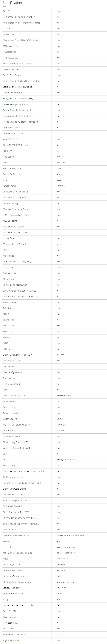The width and height of the screenshot is (107, 644).
Task: Click the Energy Efficiency Ethernet (EEE) label
Action: [18, 99]
